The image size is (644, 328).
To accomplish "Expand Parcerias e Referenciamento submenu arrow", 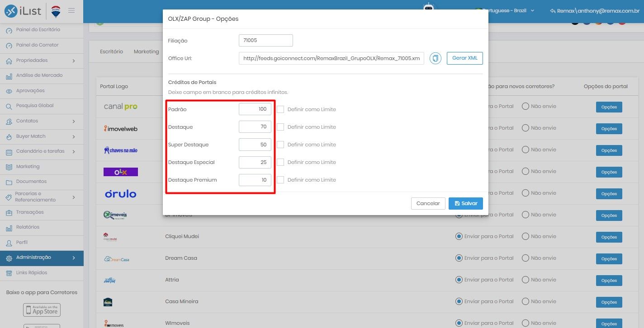I will 74,197.
